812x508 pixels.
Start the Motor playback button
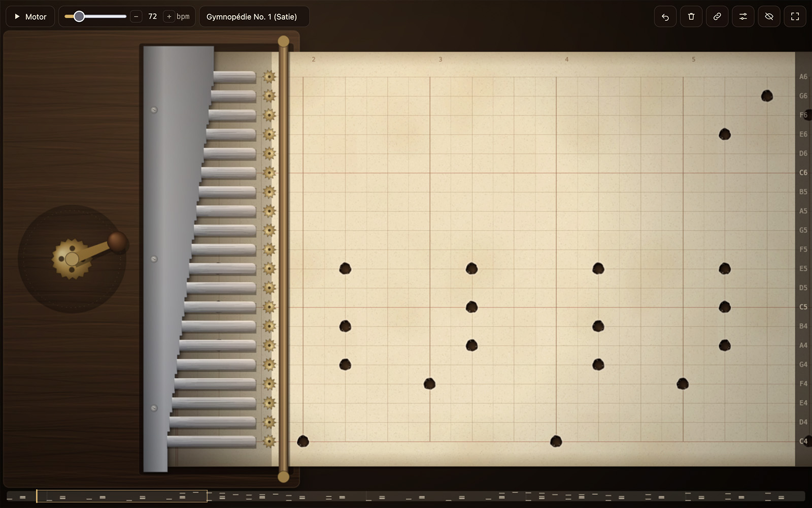[30, 17]
